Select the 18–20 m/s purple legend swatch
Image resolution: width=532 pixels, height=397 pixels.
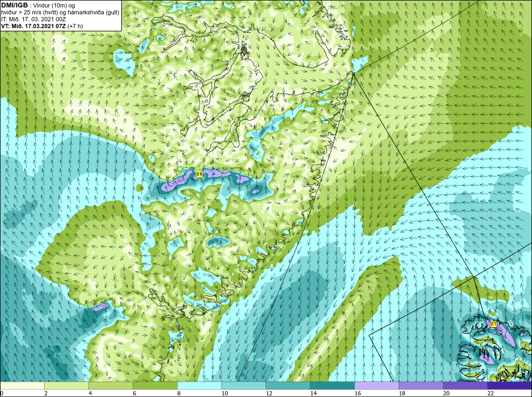click(421, 386)
